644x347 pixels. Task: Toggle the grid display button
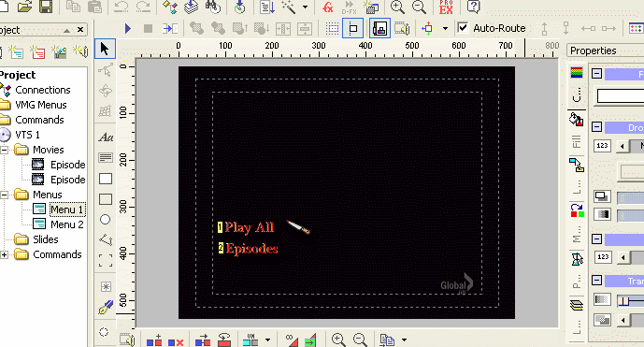point(332,28)
